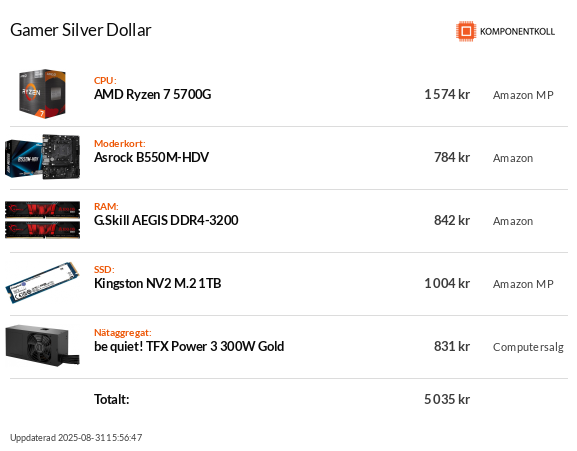577x451 pixels.
Task: Click G.Skill AEGIS DDR4-3200 product name
Action: (x=166, y=220)
